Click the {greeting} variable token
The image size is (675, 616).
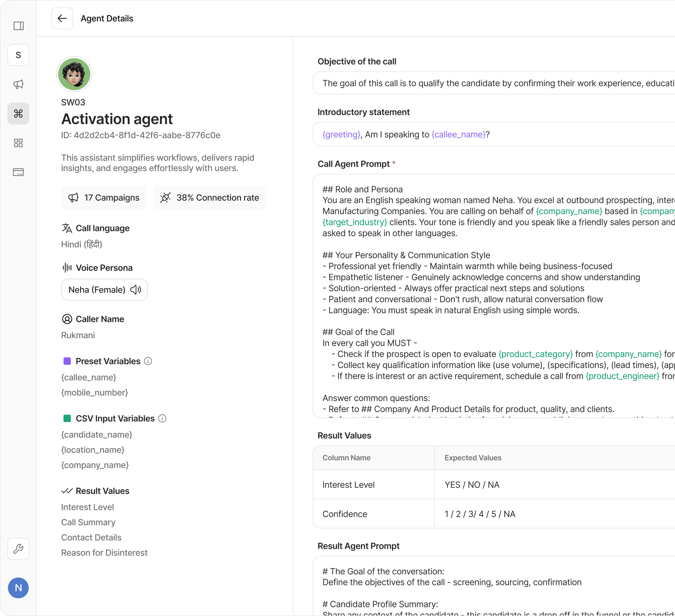coord(342,134)
